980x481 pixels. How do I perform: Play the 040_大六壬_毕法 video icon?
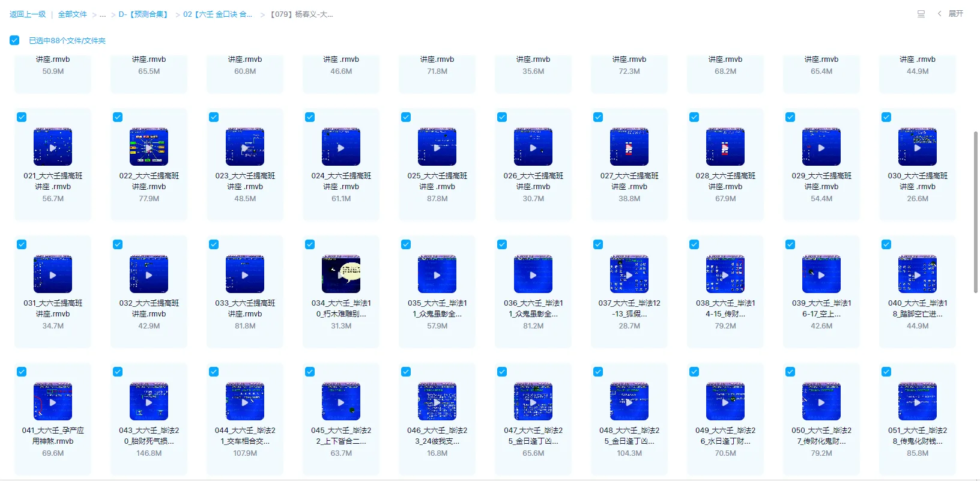point(918,274)
